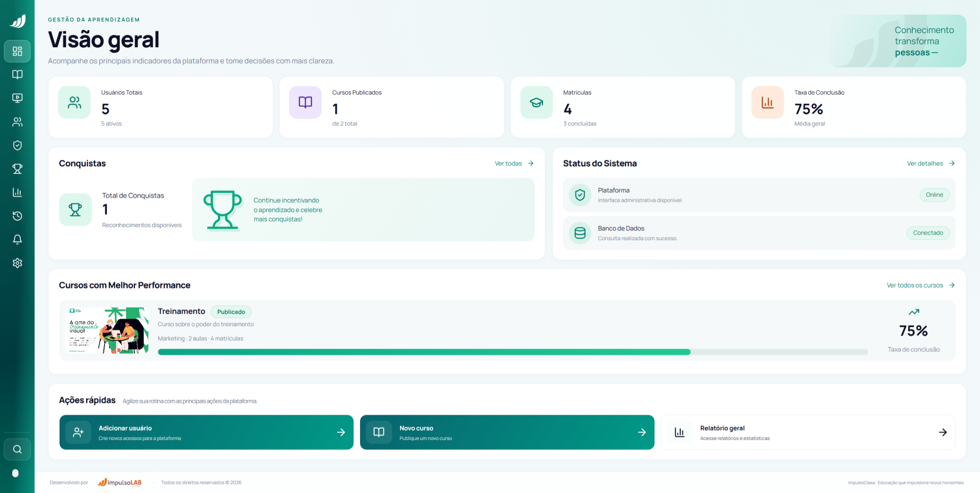Viewport: 980px width, 493px height.
Task: Click the trending-up arrow icon above 75%
Action: tap(914, 312)
